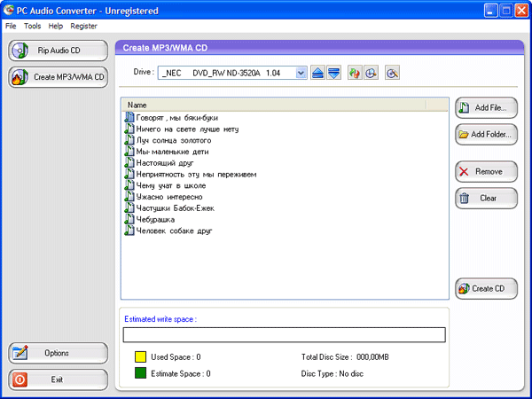Click the "Total Disc Size : 000,00MB" text

click(x=345, y=357)
